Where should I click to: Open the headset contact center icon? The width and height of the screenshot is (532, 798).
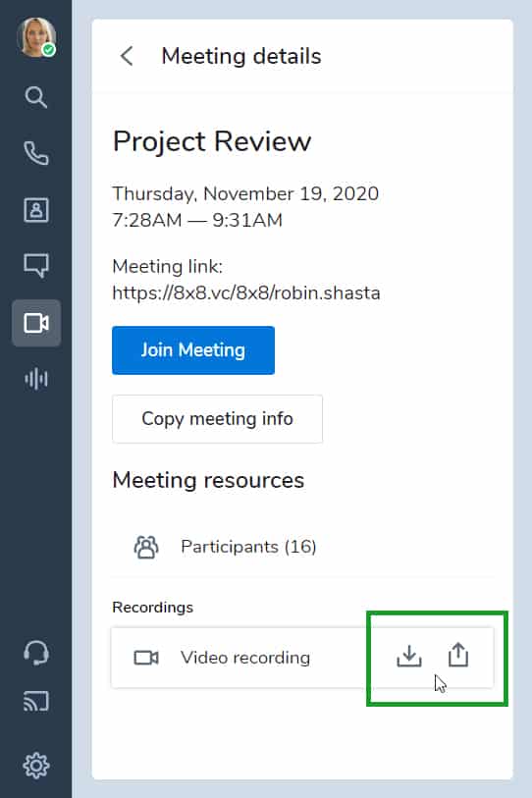coord(36,653)
